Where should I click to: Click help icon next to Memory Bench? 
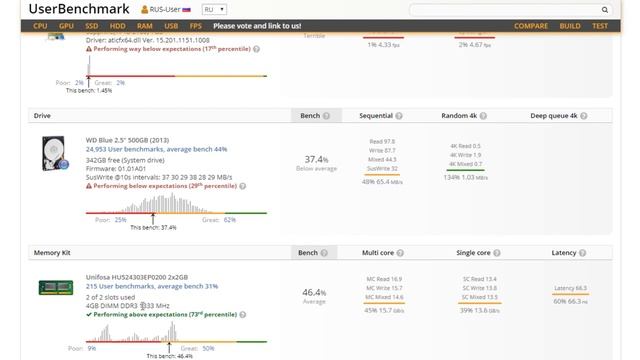click(324, 253)
